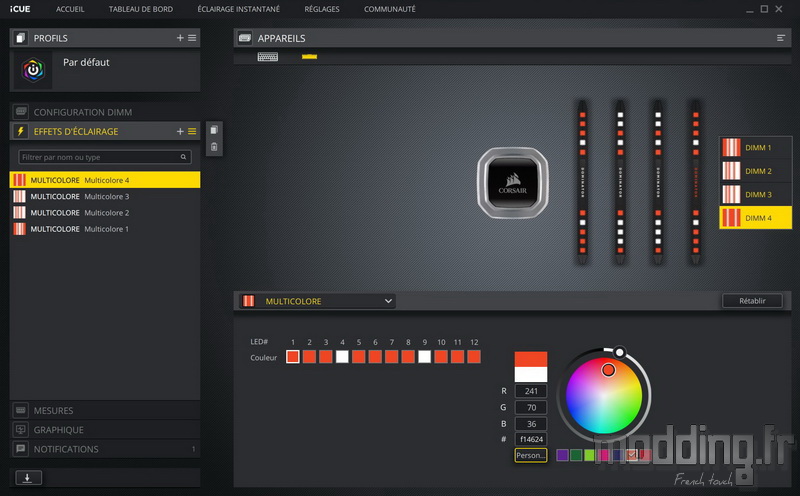Click the brightness ring slider handle
The width and height of the screenshot is (800, 496).
tap(619, 352)
